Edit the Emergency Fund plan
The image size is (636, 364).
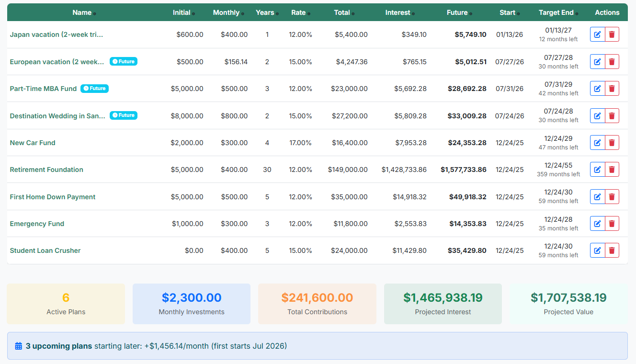coord(597,223)
